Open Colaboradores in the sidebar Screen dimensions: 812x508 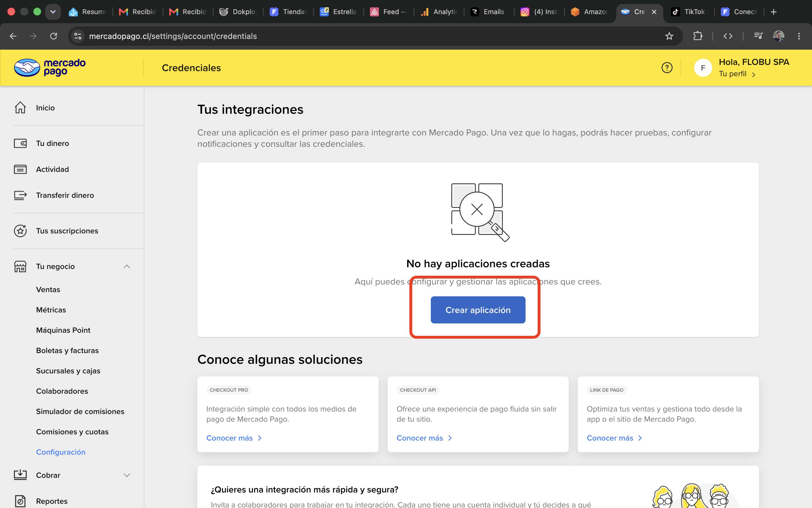[62, 391]
